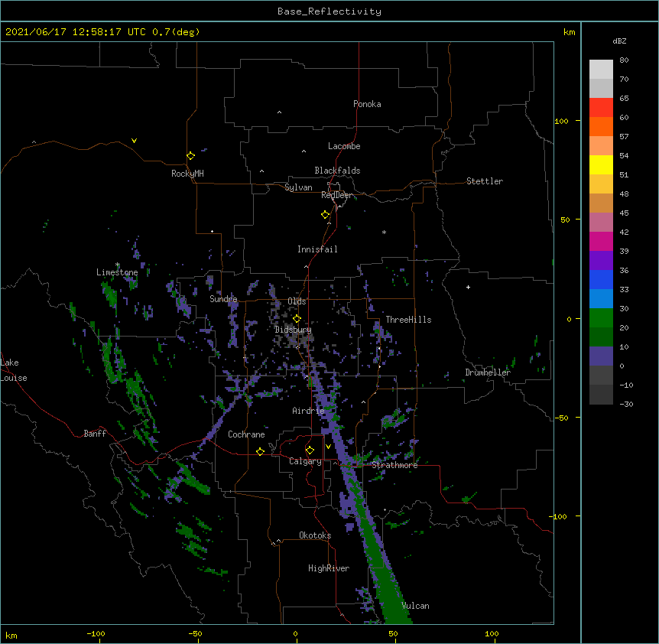Click the 0 tick label on bottom axis
Image resolution: width=659 pixels, height=644 pixels.
pyautogui.click(x=295, y=634)
